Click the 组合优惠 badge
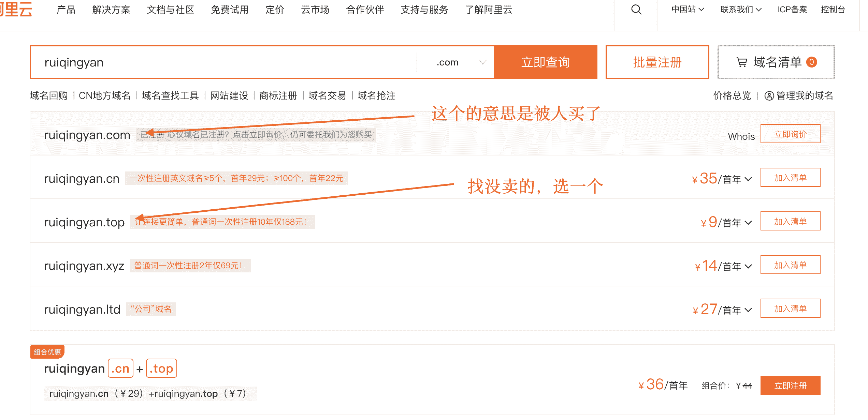 click(47, 352)
